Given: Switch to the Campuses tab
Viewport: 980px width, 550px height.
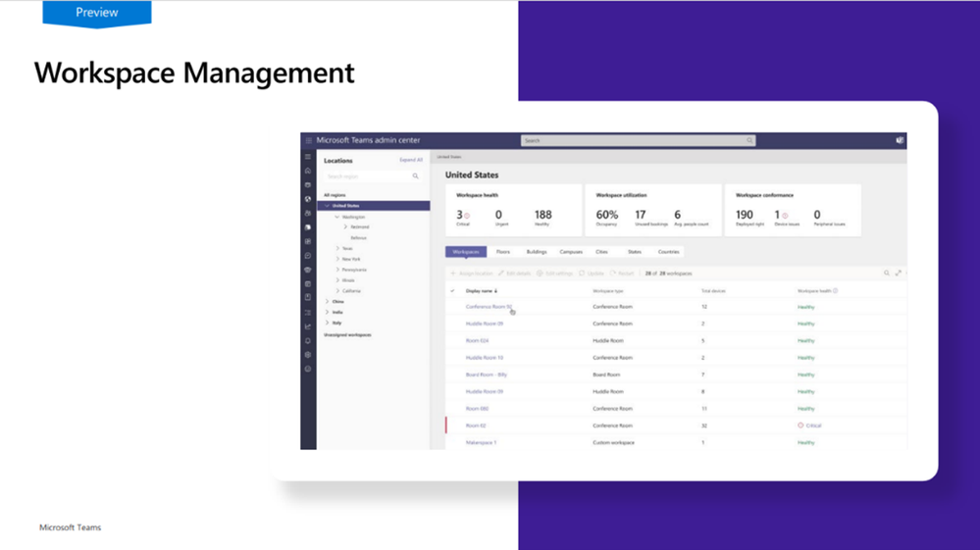Looking at the screenshot, I should coord(571,252).
